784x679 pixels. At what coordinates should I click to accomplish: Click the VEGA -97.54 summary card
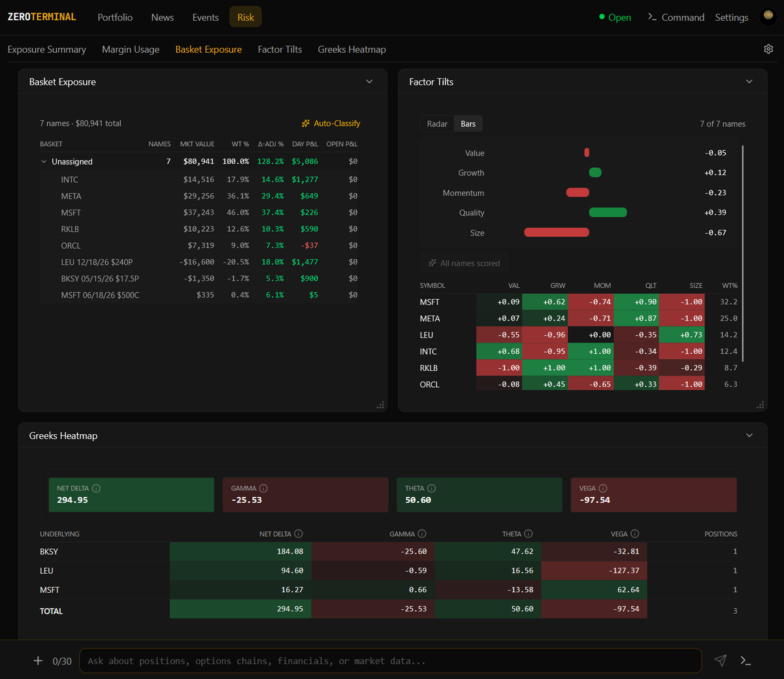pos(654,495)
